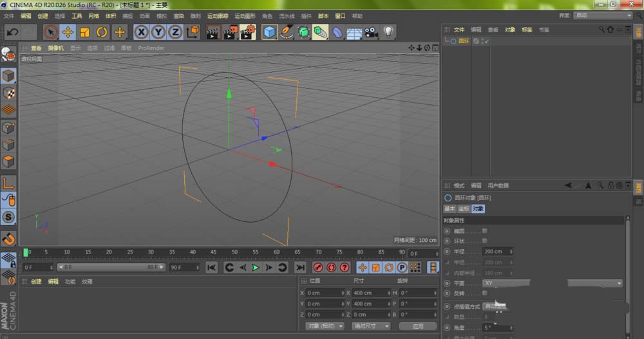Viewport: 644px width, 339px height.
Task: Add a camera object from toolbar
Action: pos(371,32)
